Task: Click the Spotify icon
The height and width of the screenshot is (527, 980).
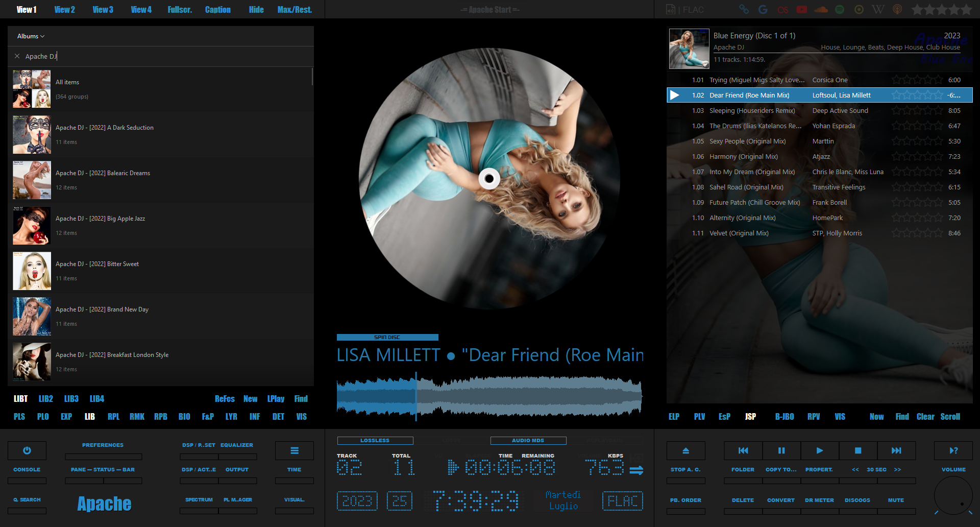Action: click(x=840, y=9)
